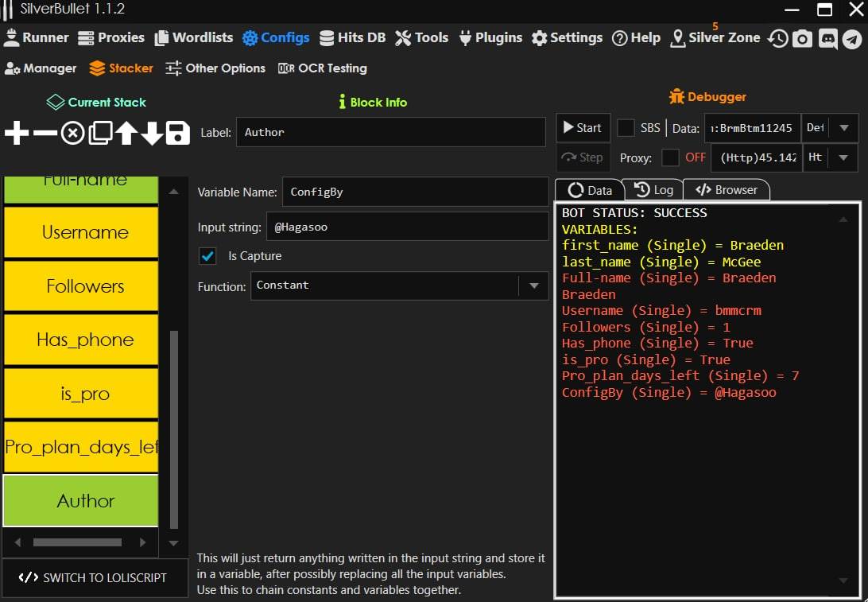
Task: Move block down with the down arrow
Action: [x=152, y=133]
